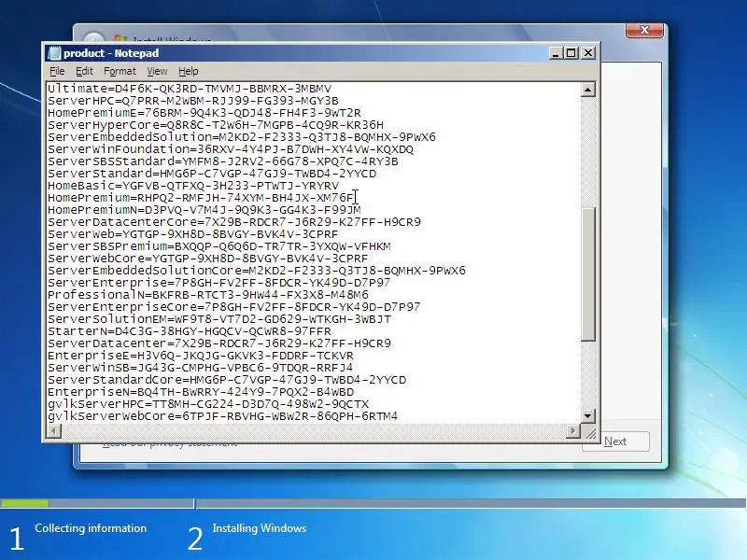
Task: Click the ServerStandard=HMG6P line
Action: [x=212, y=174]
